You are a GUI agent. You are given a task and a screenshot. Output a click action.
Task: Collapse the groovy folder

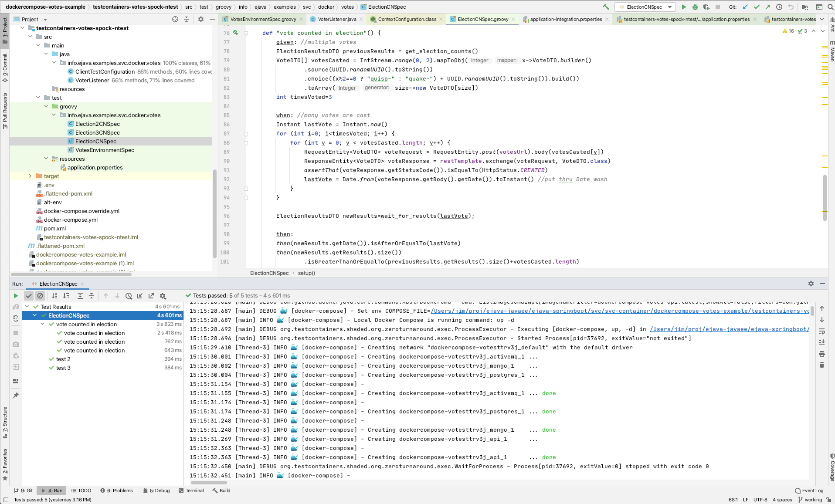pyautogui.click(x=46, y=106)
